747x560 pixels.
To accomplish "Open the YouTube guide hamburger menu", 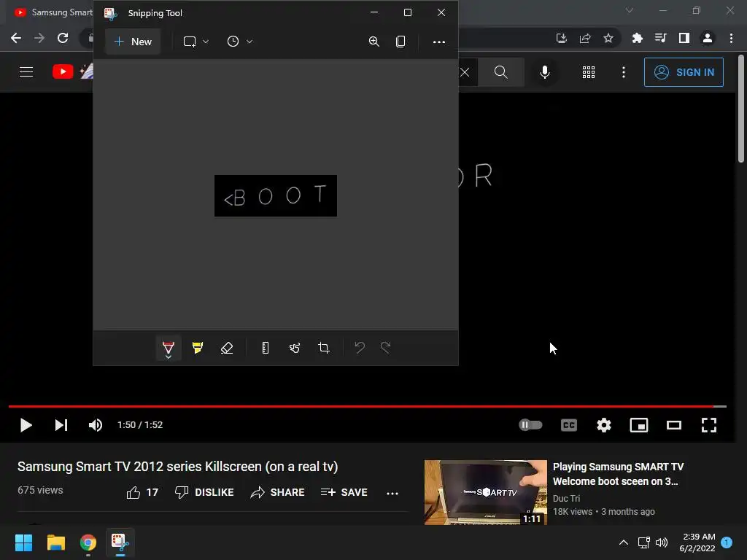I will [x=26, y=72].
